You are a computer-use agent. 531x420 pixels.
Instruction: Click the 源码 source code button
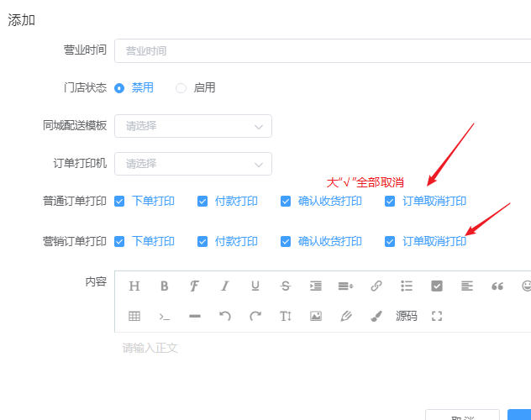coord(407,317)
